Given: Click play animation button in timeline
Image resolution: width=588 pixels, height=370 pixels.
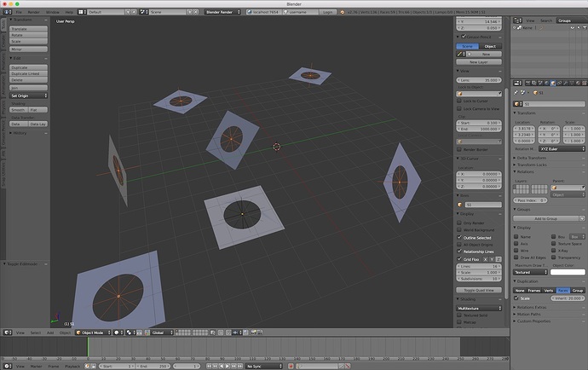Looking at the screenshot, I should tap(228, 366).
